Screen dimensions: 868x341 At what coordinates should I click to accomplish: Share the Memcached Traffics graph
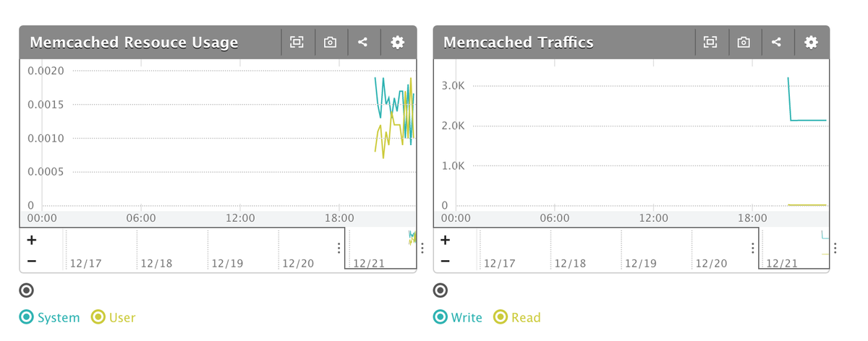tap(777, 43)
